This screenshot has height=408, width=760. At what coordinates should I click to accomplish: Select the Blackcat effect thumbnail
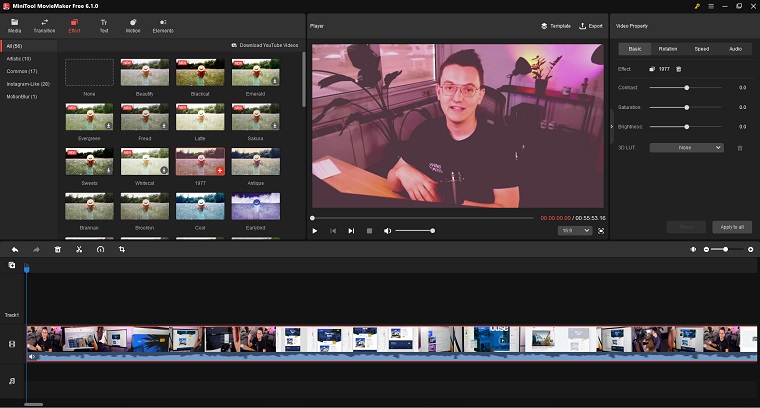[200, 72]
